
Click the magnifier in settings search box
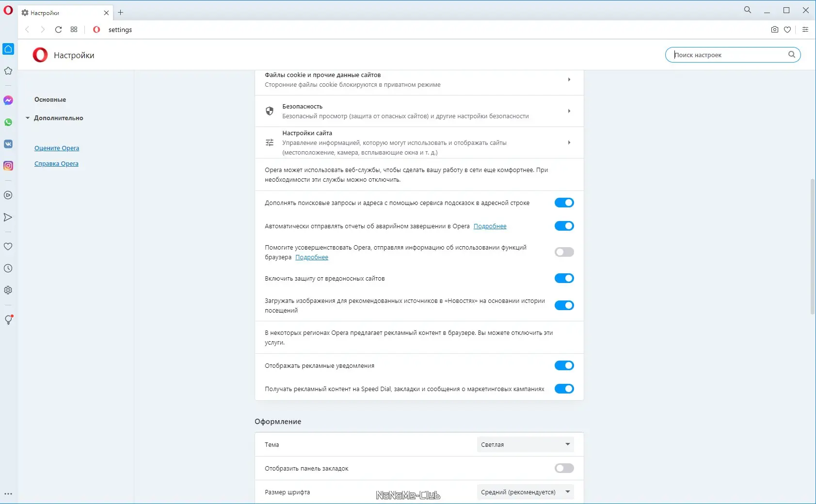(x=792, y=54)
